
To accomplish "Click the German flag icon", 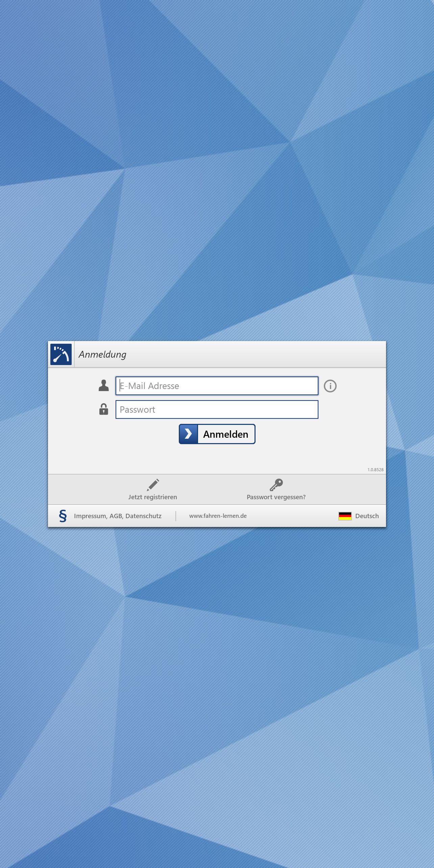I will [x=345, y=516].
